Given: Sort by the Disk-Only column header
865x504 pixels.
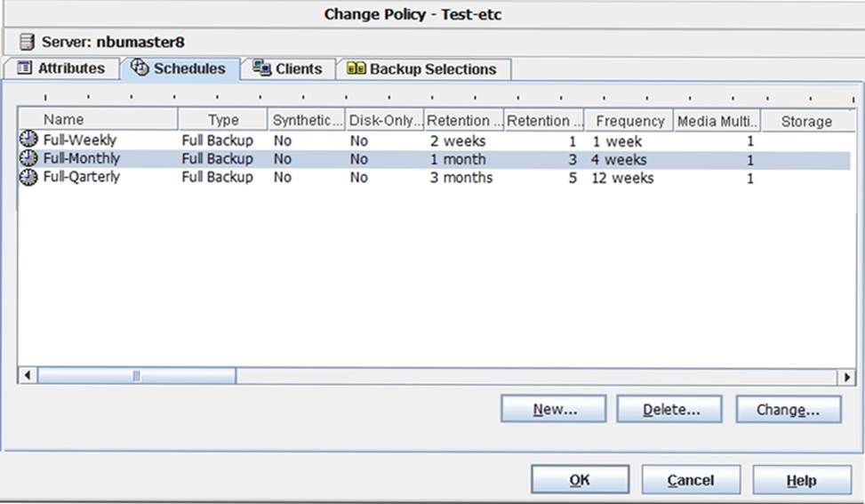Looking at the screenshot, I should point(385,120).
